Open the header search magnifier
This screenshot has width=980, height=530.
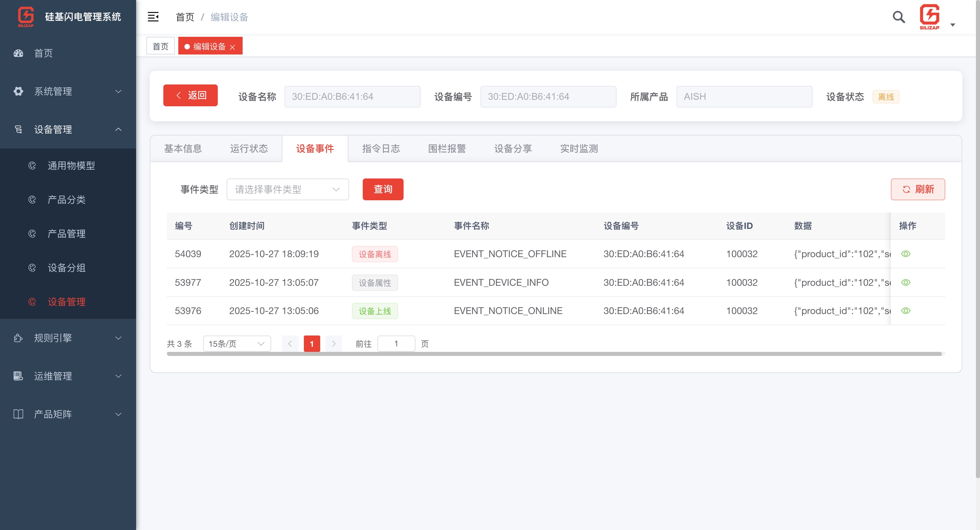pos(899,17)
